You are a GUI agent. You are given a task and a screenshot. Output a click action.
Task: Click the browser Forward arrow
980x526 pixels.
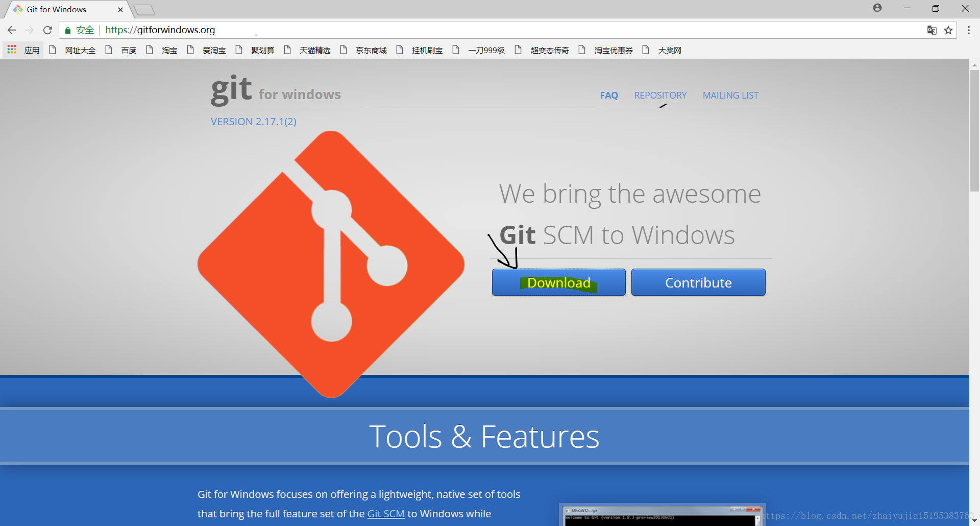(x=30, y=30)
